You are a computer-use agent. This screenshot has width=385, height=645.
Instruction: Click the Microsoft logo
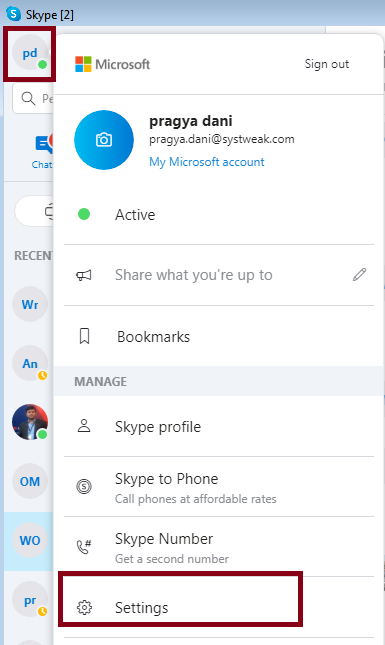[x=112, y=64]
